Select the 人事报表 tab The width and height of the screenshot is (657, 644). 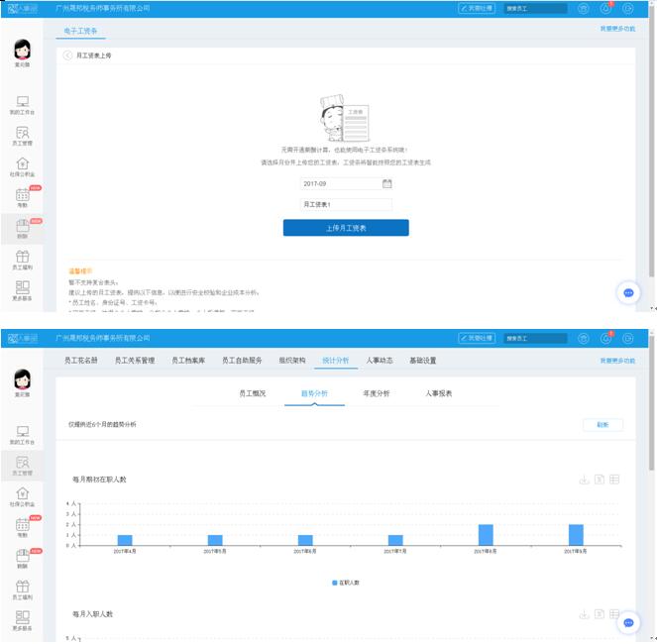[438, 393]
